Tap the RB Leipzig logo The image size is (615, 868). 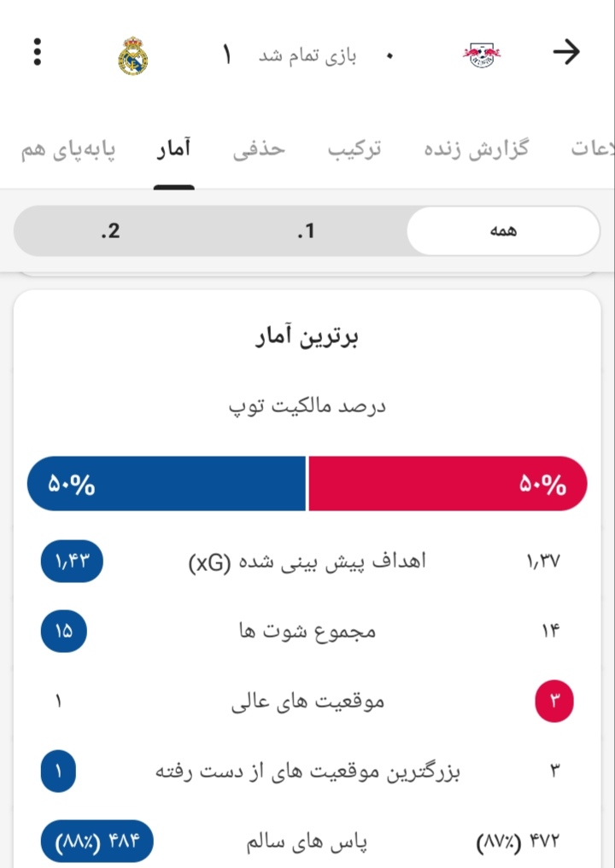coord(482,55)
